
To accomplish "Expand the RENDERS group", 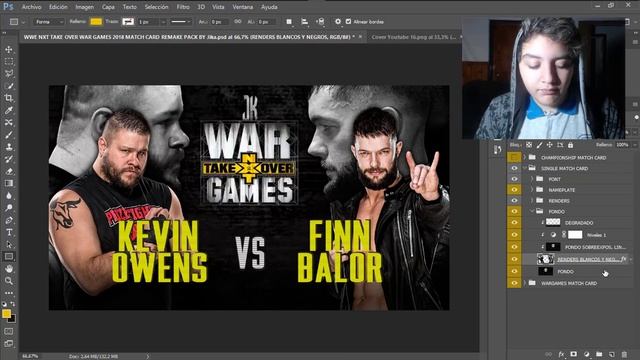I will click(x=532, y=200).
